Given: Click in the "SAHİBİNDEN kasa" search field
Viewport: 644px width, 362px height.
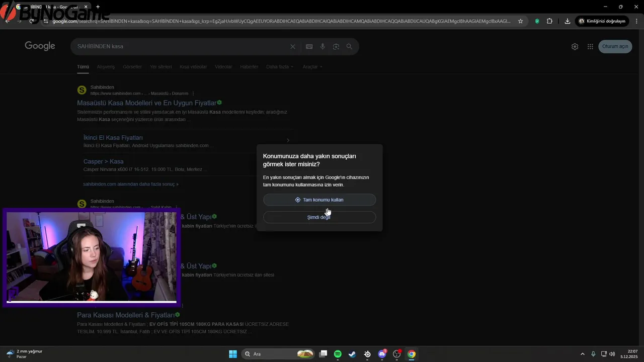Looking at the screenshot, I should click(181, 46).
